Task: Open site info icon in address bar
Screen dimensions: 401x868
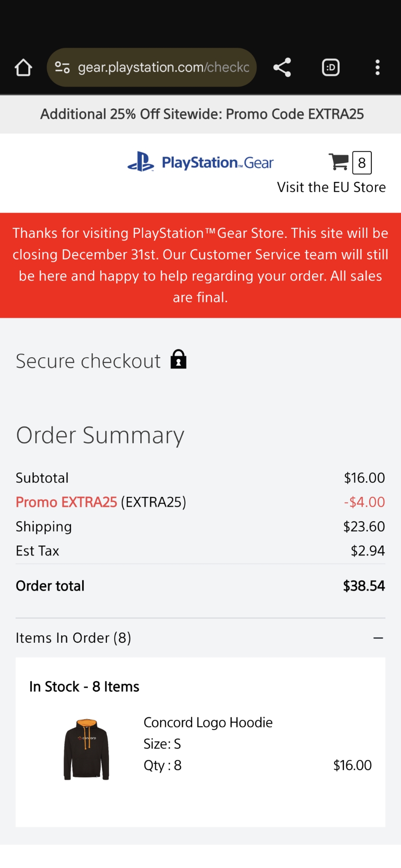Action: 62,68
